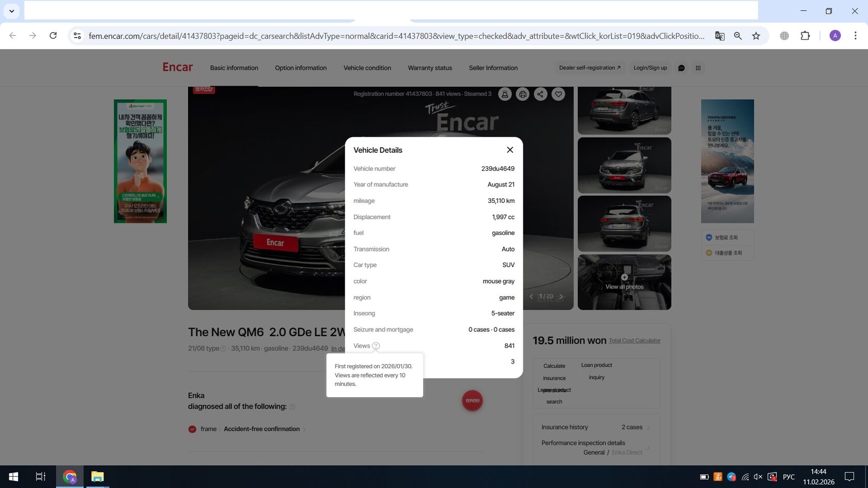Open File Explorer from the taskbar
The height and width of the screenshot is (488, 868).
click(x=97, y=477)
